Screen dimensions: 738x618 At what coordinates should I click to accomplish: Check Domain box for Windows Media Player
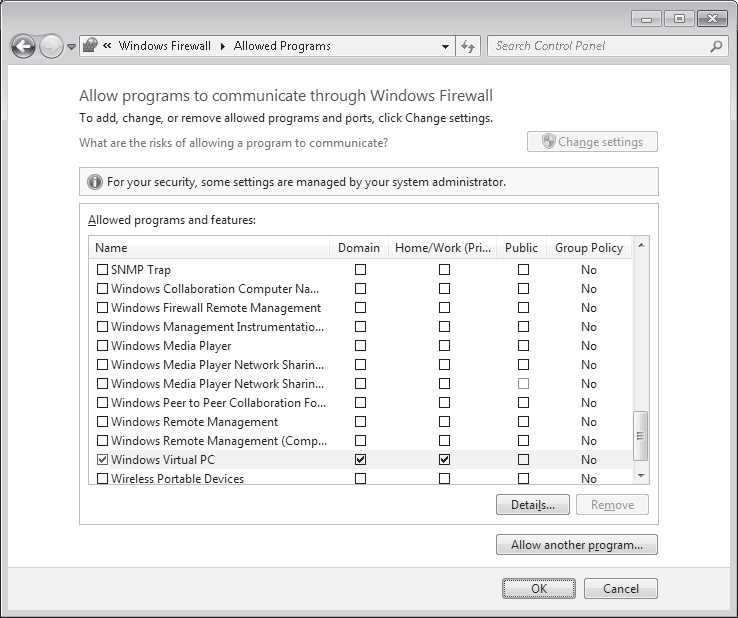[360, 345]
